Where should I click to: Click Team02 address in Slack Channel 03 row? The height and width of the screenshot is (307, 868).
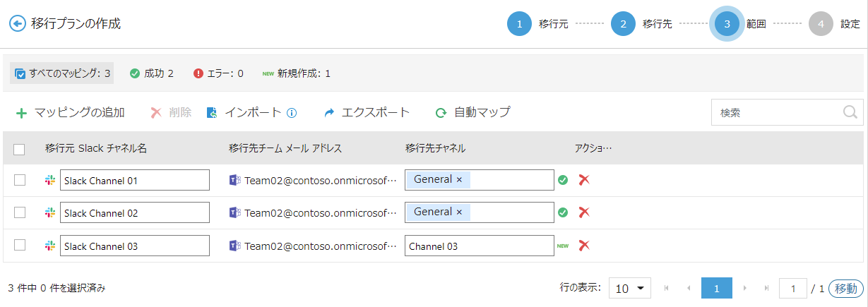321,246
